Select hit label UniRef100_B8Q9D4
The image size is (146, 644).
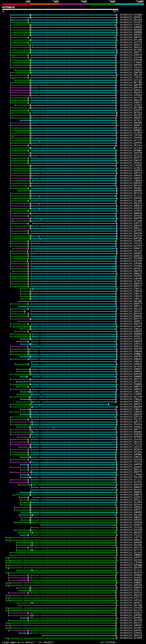point(131,407)
